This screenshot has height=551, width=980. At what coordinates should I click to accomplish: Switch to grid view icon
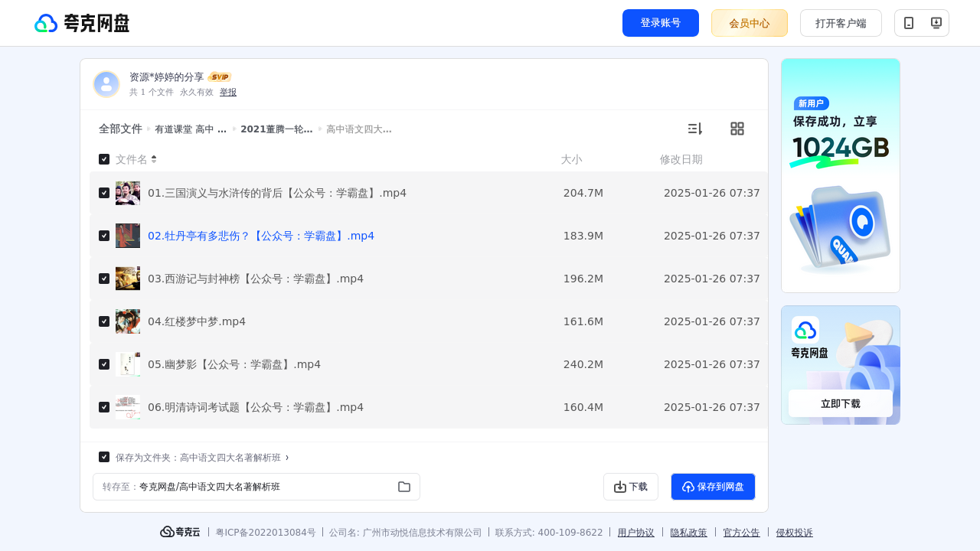pos(737,129)
